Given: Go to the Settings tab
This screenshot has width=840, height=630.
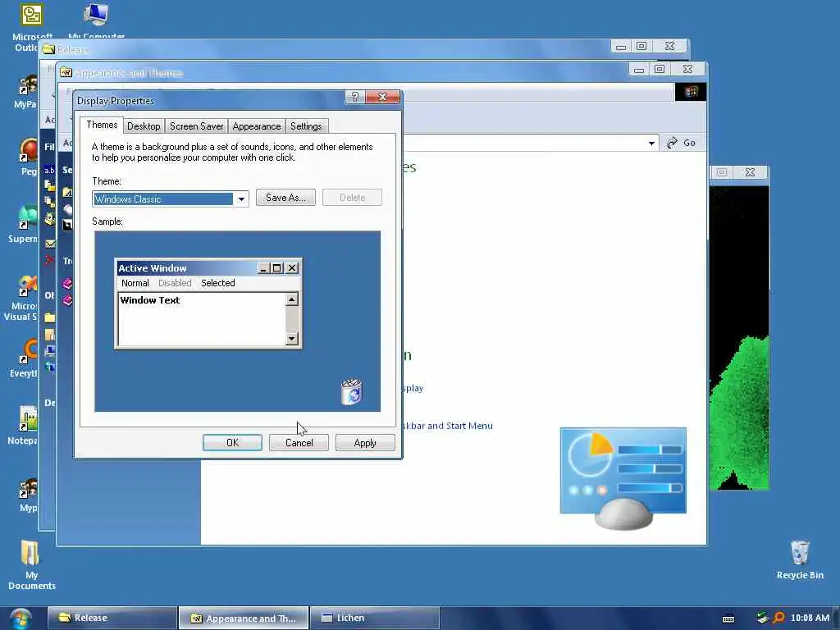Looking at the screenshot, I should [x=306, y=126].
